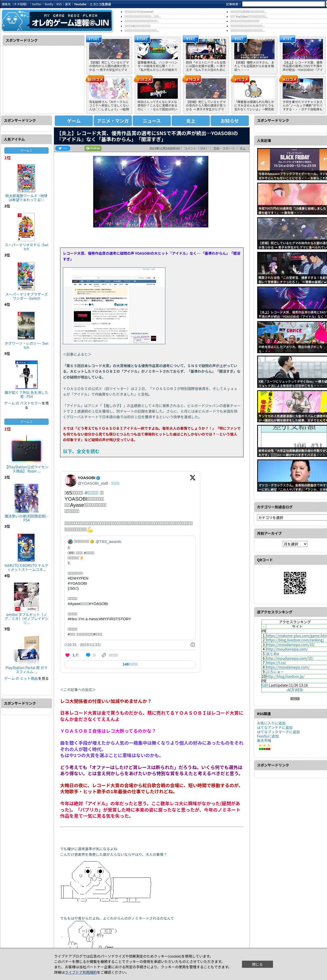
Task: Click the green-red color bar icon
Action: coord(265,749)
